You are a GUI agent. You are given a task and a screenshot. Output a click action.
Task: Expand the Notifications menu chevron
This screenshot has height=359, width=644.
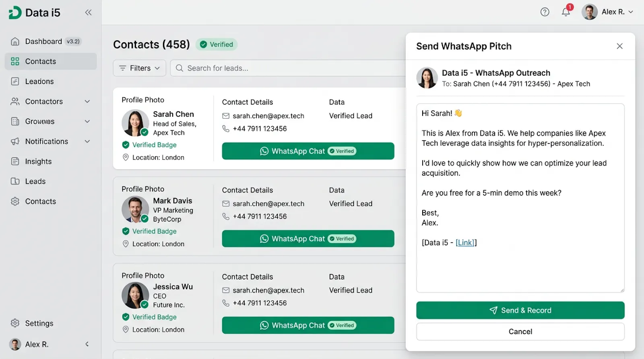point(87,142)
